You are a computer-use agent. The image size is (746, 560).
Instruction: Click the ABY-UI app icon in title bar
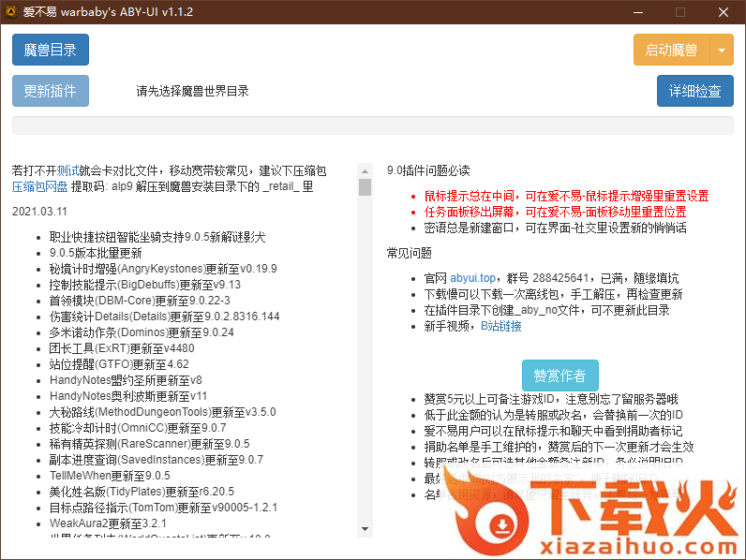click(x=12, y=12)
